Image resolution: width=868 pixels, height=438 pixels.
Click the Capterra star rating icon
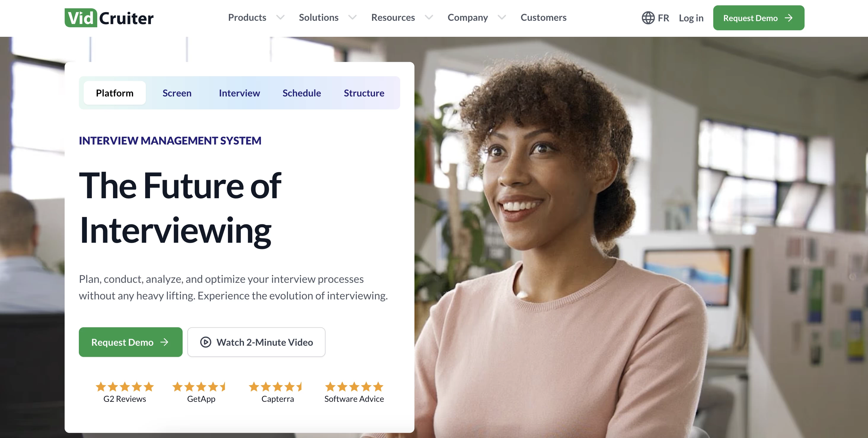coord(278,386)
